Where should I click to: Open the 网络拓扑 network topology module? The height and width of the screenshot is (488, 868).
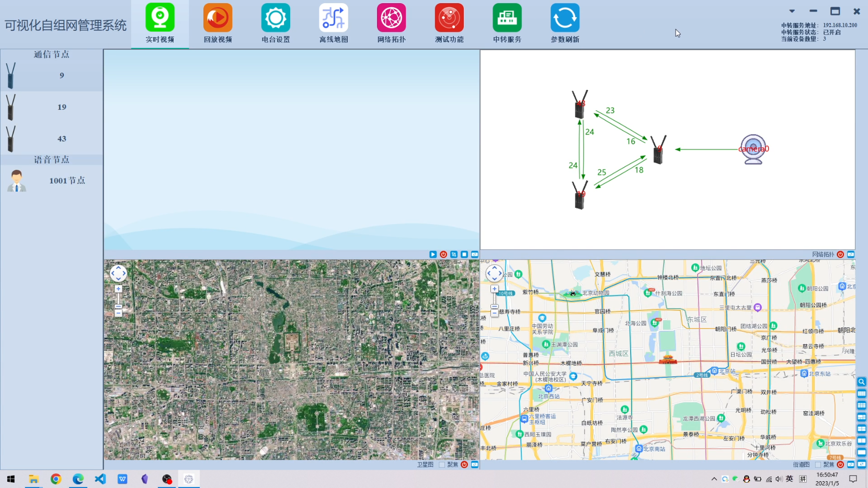[392, 24]
